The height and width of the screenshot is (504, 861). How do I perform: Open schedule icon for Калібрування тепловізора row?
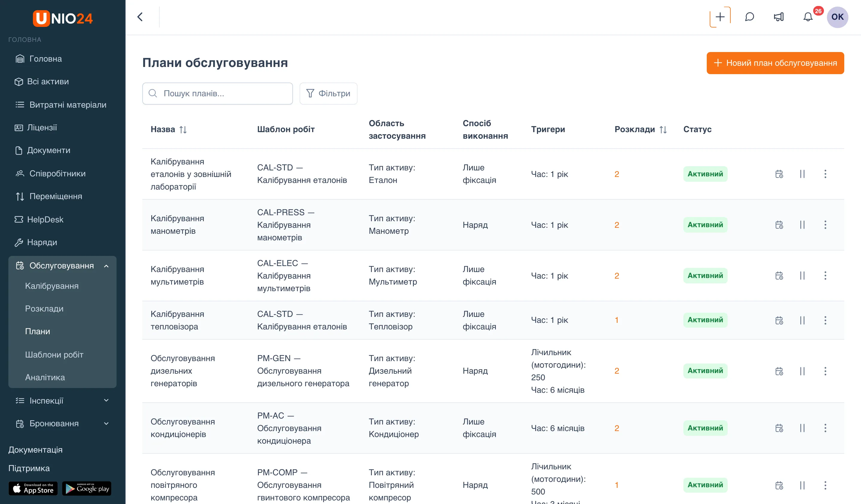coord(779,320)
